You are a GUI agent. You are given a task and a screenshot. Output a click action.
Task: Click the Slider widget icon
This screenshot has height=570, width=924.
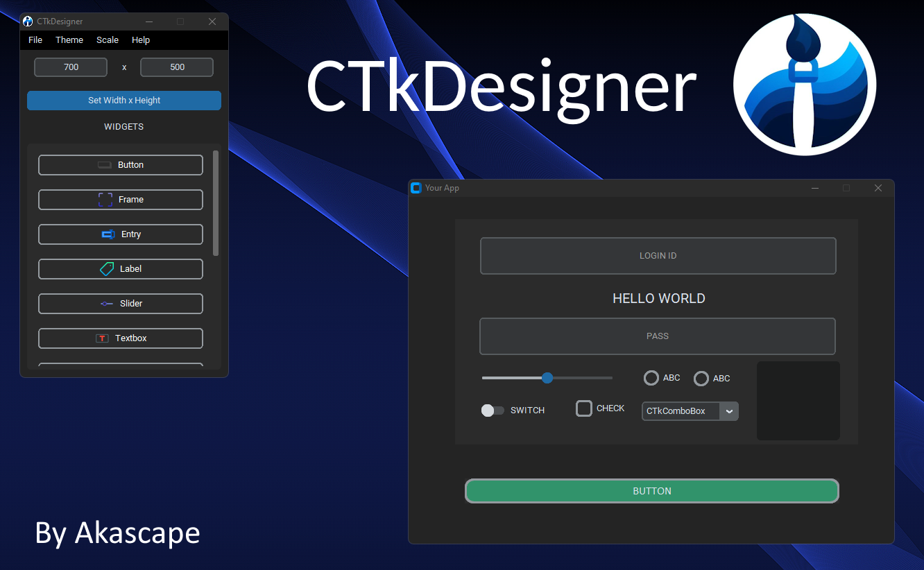[x=107, y=304]
